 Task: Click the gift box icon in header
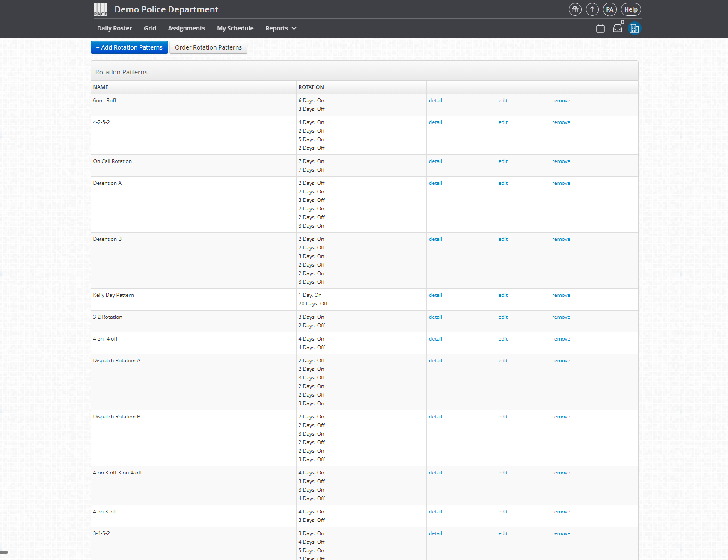point(575,9)
